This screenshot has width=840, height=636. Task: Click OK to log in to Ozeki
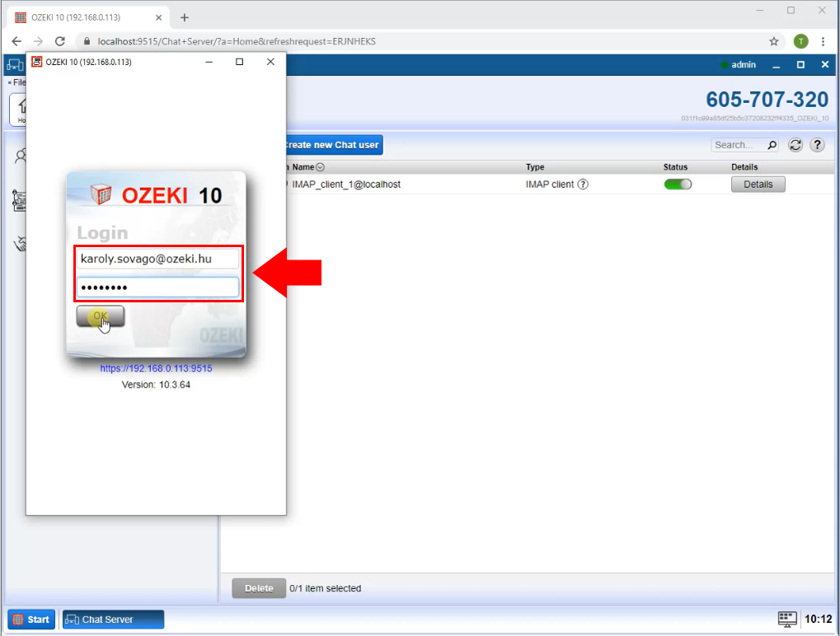[100, 316]
